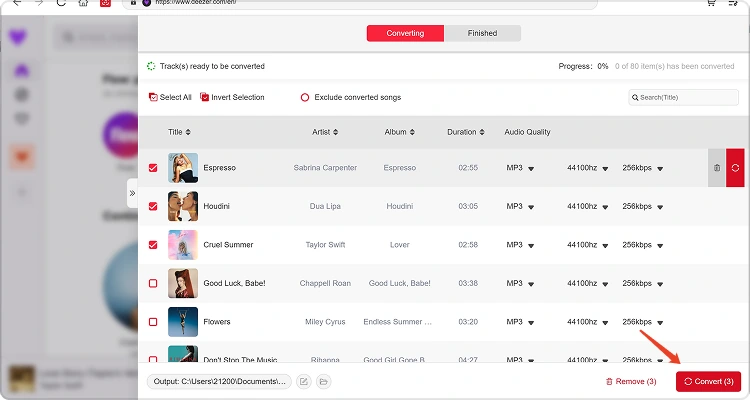Click the Output path field
This screenshot has height=400, width=750.
pyautogui.click(x=219, y=381)
